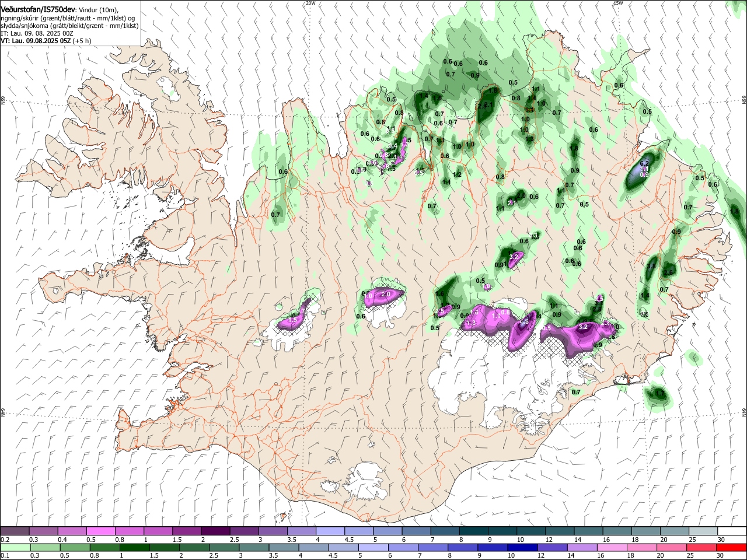The height and width of the screenshot is (560, 747).
Task: Select the upper legend swatch labeled 0.4
Action: click(x=72, y=531)
